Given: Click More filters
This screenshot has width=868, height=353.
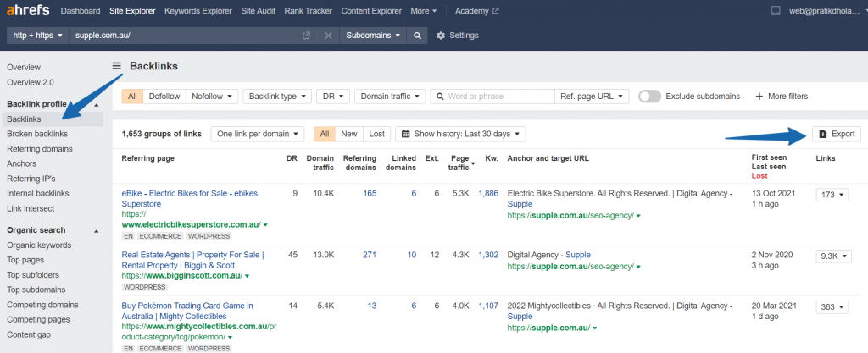Looking at the screenshot, I should click(782, 97).
